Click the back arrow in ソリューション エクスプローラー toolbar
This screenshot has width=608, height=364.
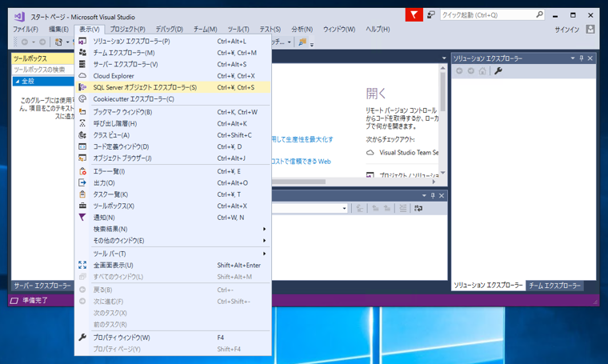pyautogui.click(x=459, y=71)
